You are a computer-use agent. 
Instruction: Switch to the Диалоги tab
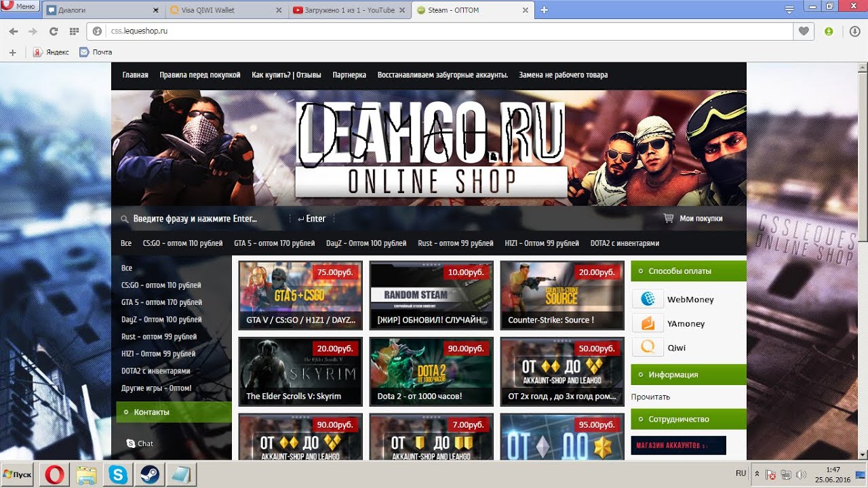pos(103,10)
